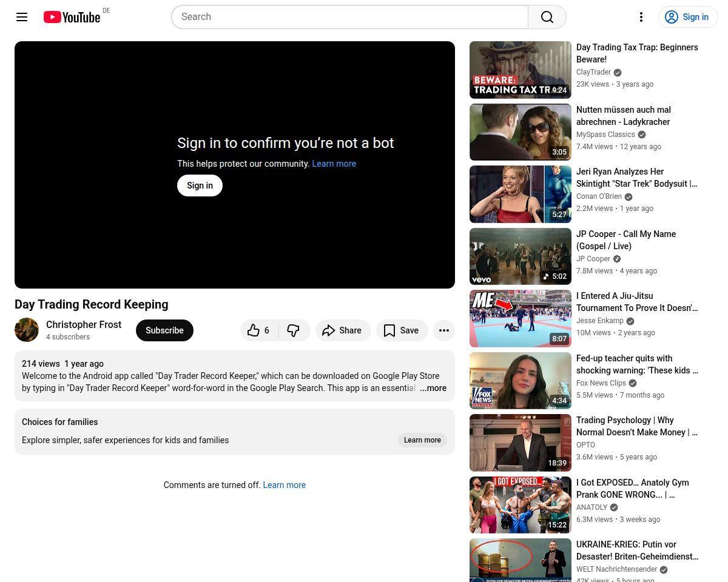Focus the Search input field

pyautogui.click(x=350, y=17)
